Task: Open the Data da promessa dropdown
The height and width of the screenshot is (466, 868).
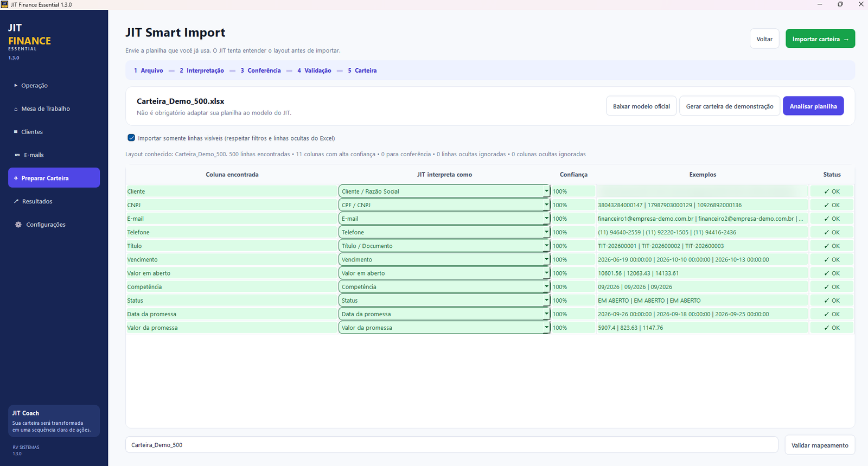Action: 444,314
